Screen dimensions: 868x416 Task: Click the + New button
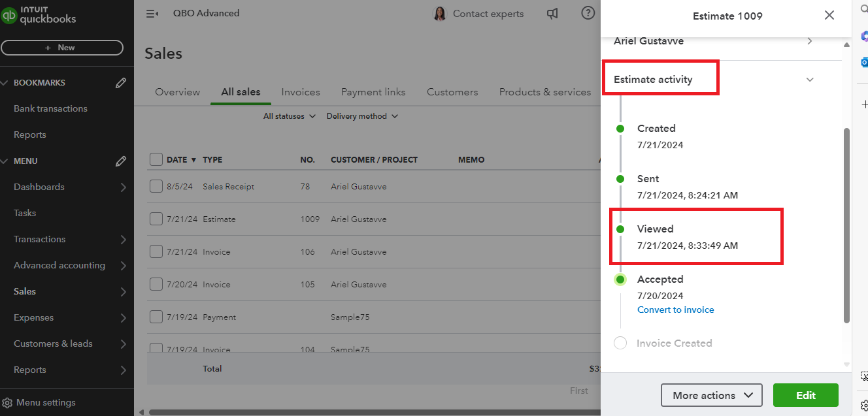pos(62,48)
